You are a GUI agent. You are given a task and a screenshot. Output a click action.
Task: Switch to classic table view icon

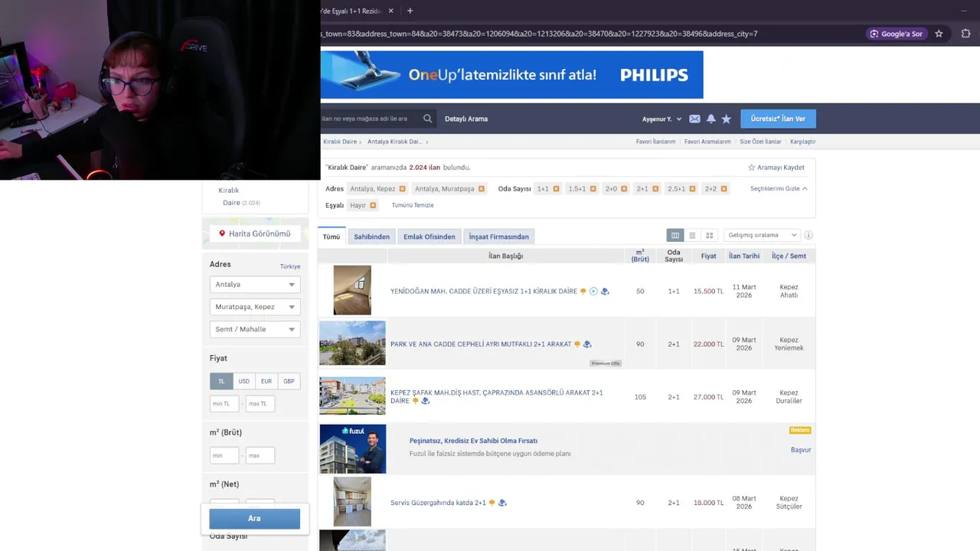675,236
